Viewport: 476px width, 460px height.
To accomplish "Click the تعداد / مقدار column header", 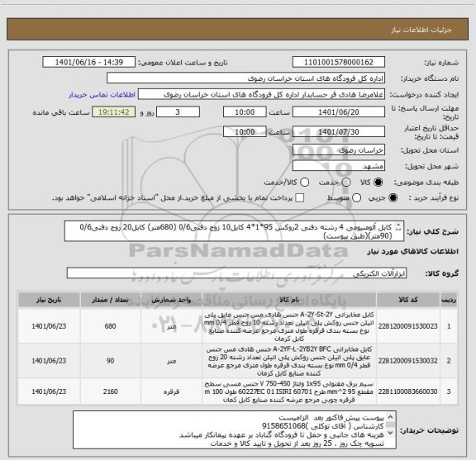I will pos(110,300).
